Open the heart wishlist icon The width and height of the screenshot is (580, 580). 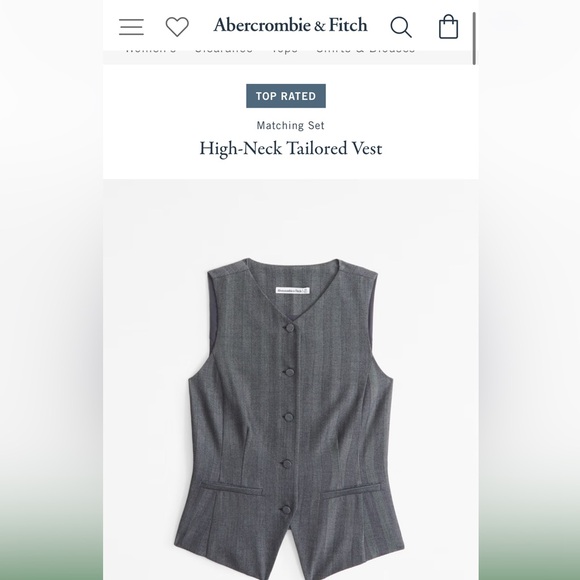(x=177, y=27)
